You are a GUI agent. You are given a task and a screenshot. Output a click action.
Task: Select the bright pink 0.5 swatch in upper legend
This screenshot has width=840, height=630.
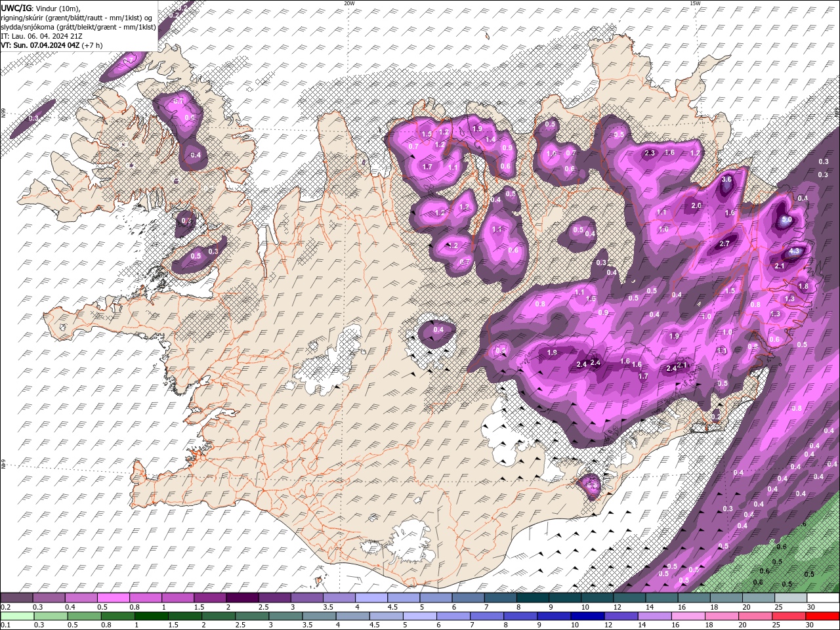113,598
